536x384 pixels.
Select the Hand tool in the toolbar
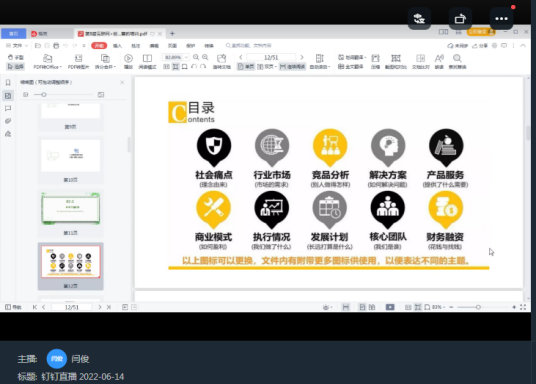click(x=15, y=57)
